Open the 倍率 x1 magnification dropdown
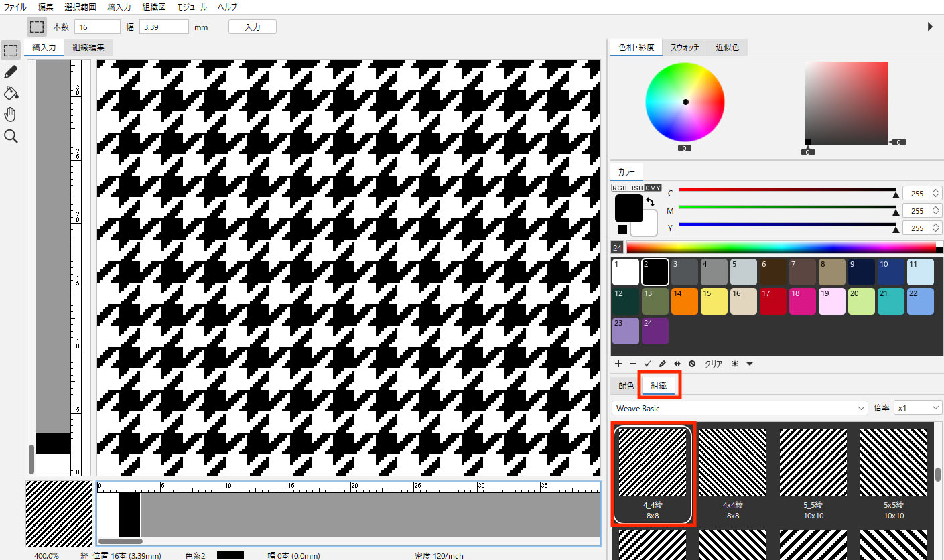This screenshot has width=944, height=560. point(918,408)
